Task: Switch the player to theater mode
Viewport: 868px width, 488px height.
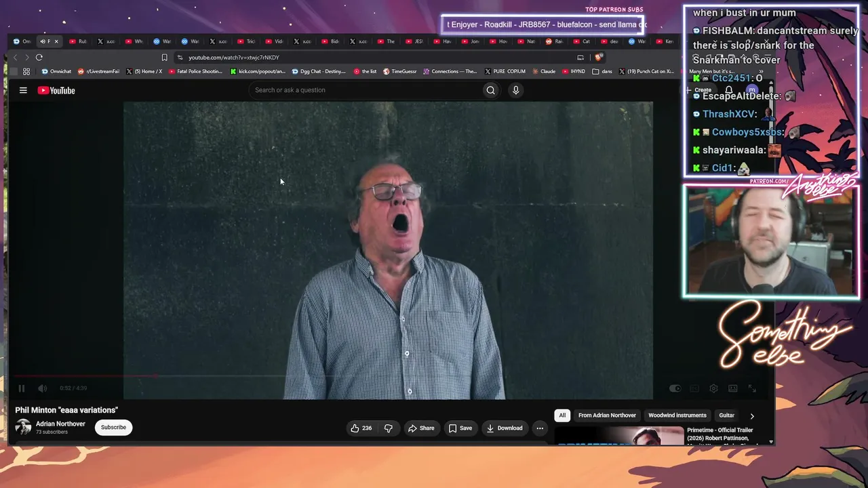Action: [x=733, y=388]
